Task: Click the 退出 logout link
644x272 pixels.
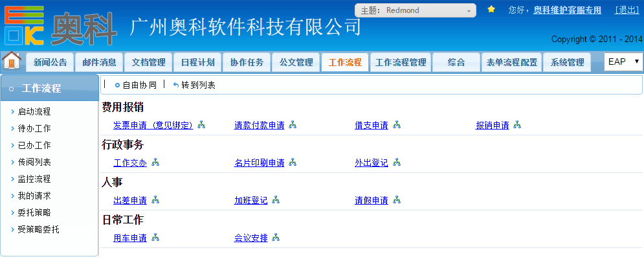Action: click(627, 10)
